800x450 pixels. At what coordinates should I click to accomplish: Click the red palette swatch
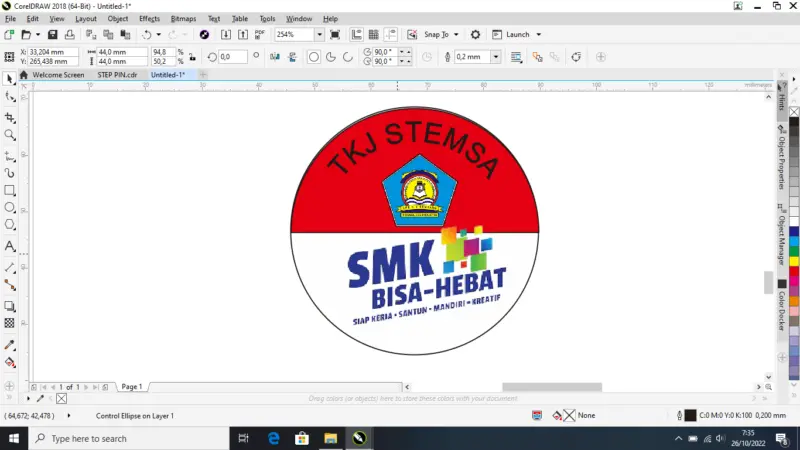coord(794,271)
